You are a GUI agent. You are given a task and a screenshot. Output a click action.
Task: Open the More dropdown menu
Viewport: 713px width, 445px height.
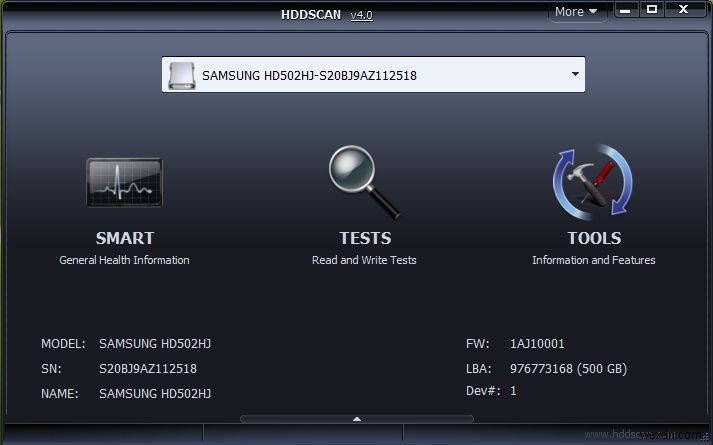coord(576,11)
